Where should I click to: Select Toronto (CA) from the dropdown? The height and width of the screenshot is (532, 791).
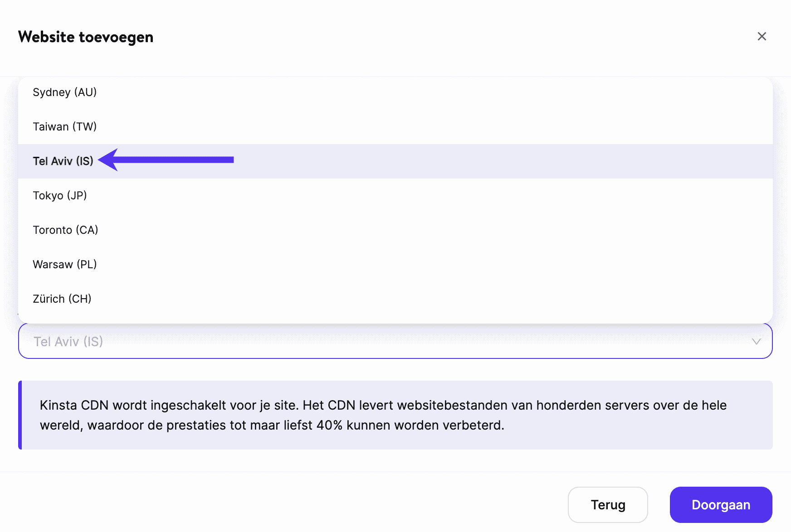tap(65, 230)
